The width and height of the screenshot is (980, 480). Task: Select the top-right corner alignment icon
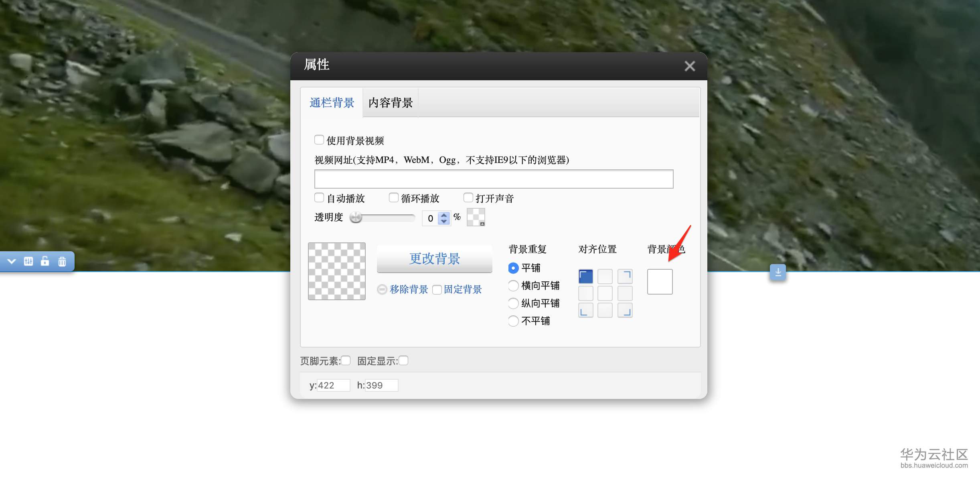(x=625, y=276)
